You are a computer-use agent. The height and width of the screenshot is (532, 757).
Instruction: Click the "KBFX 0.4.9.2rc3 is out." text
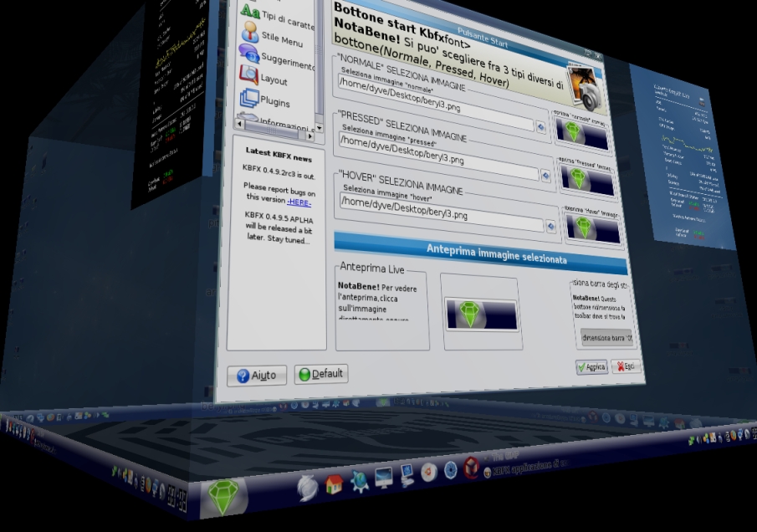tap(279, 171)
